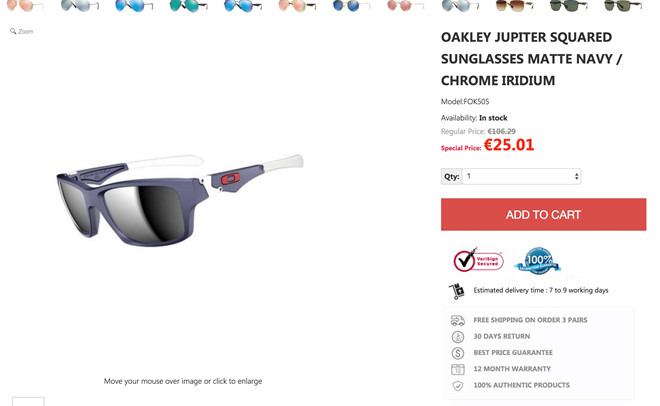
Task: Select the last dark green sunglasses thumbnail
Action: [623, 5]
